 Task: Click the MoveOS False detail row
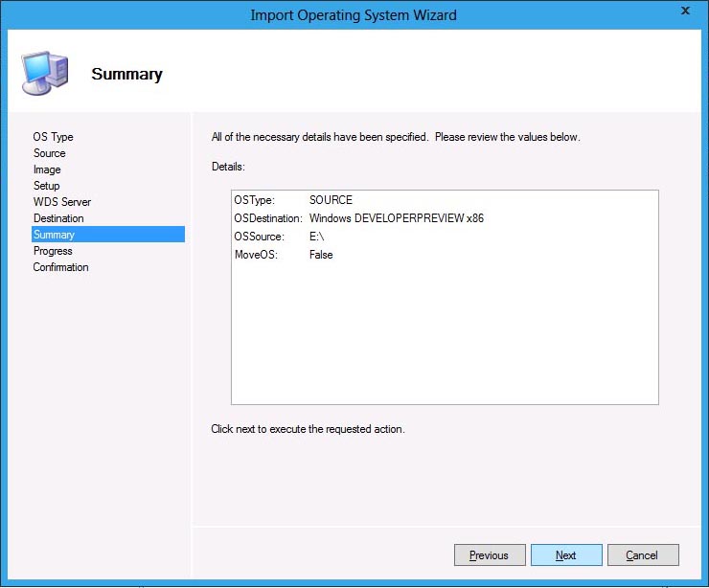(x=284, y=255)
